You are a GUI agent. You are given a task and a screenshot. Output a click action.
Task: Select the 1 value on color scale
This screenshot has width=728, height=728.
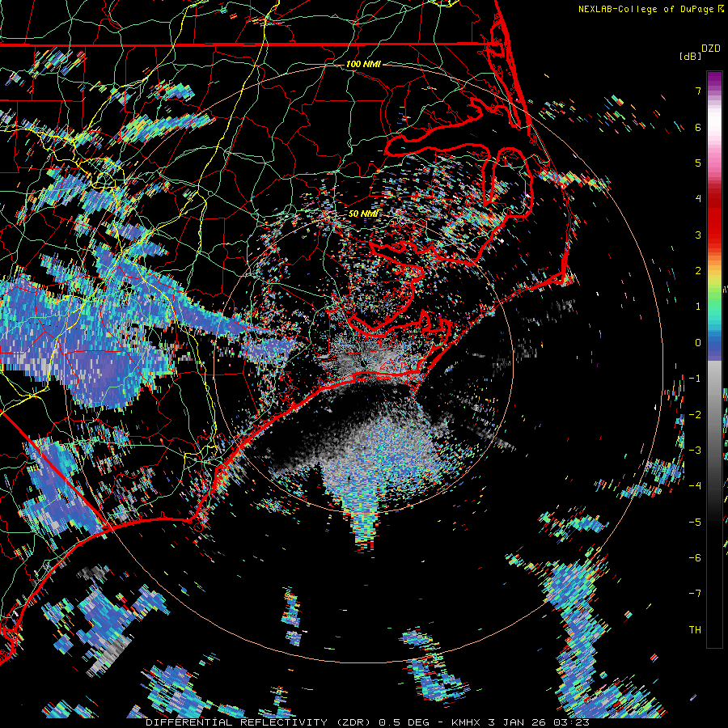pos(698,307)
